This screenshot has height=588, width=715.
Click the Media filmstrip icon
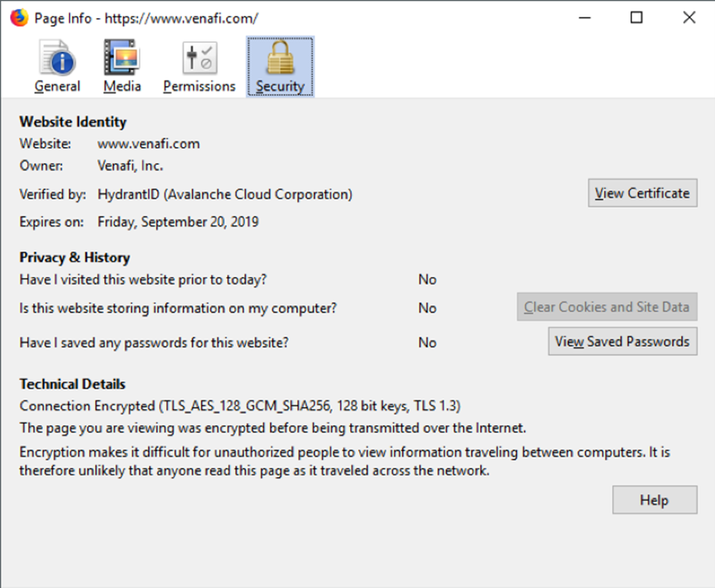pyautogui.click(x=122, y=58)
